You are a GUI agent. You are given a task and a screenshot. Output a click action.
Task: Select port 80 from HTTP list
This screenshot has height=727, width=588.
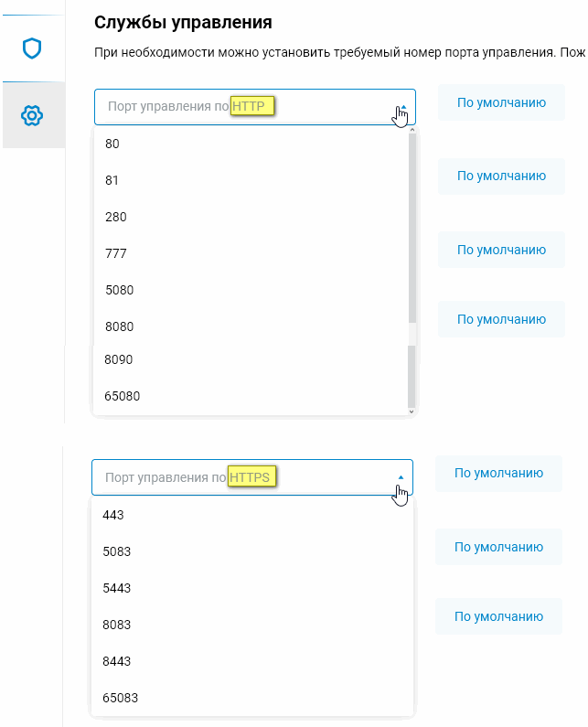click(251, 144)
